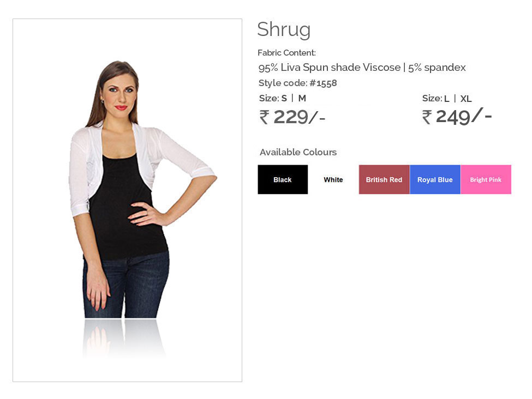
Task: Select the Royal Blue colour swatch
Action: (435, 179)
